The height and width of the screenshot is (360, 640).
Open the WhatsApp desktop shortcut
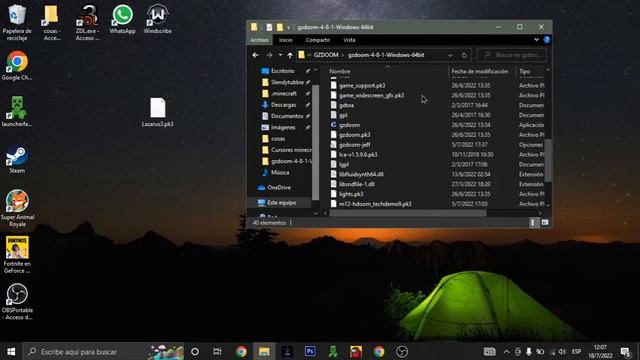coord(122,19)
